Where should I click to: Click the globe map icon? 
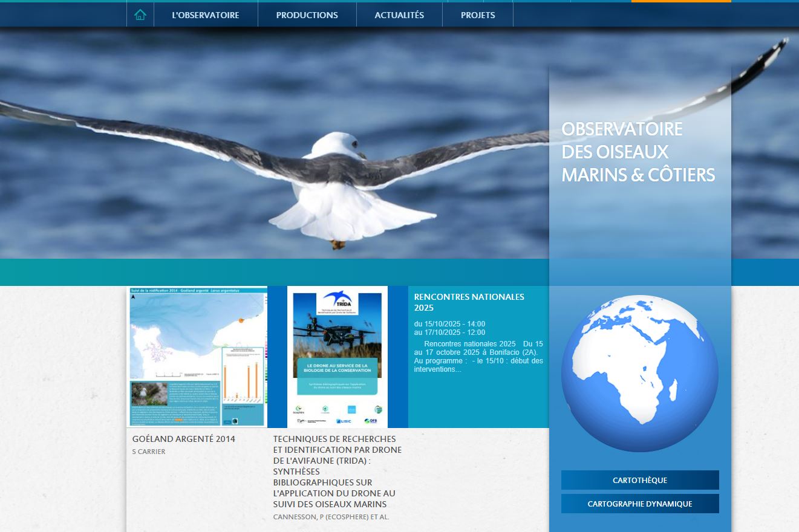coord(639,373)
